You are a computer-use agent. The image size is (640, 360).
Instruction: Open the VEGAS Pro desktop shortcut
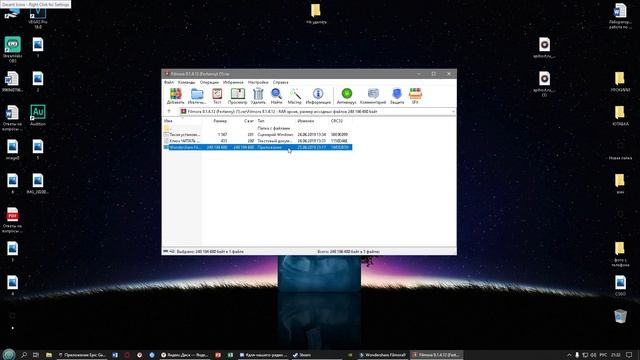[38, 16]
